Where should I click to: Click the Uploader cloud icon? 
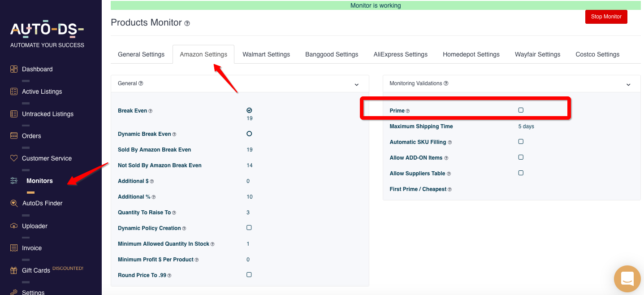14,226
